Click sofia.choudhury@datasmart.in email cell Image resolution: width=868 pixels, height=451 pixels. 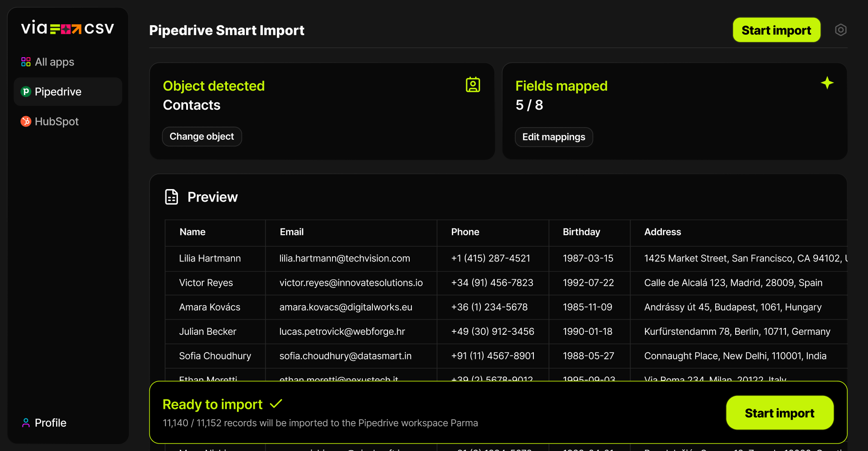(351, 356)
